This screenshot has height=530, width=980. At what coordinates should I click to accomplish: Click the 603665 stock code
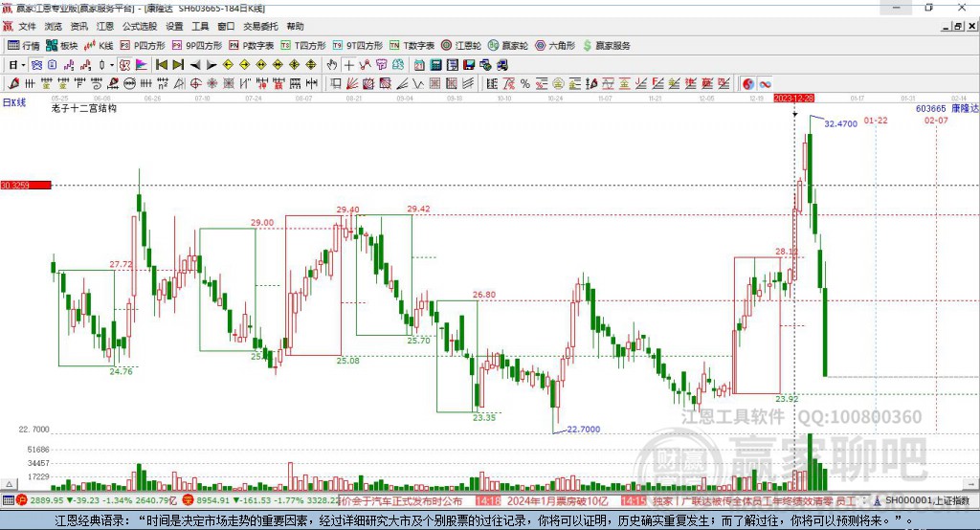(x=930, y=109)
